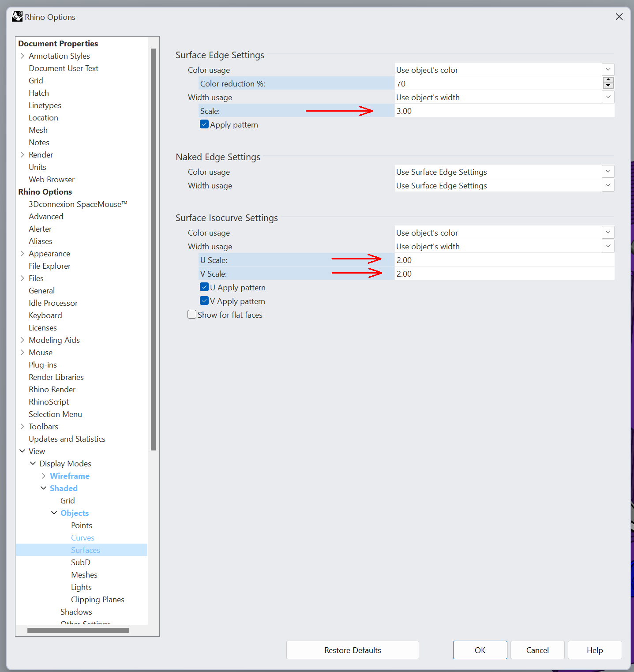
Task: Expand the Annotation Styles tree node
Action: coord(23,56)
